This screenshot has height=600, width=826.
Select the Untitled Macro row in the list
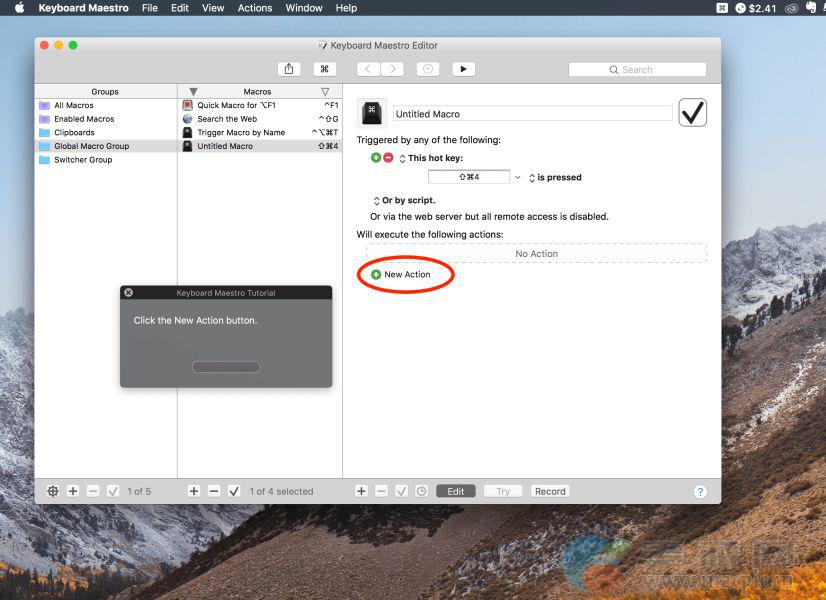[x=260, y=146]
